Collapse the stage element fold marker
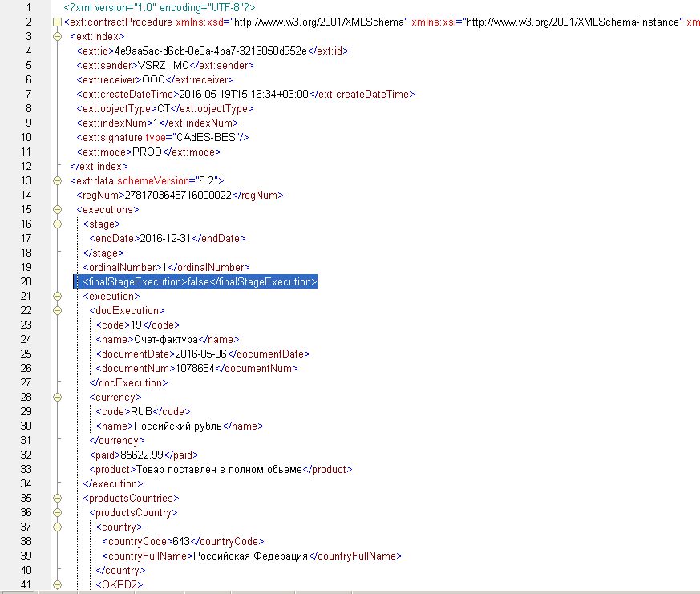The width and height of the screenshot is (700, 594). [57, 224]
